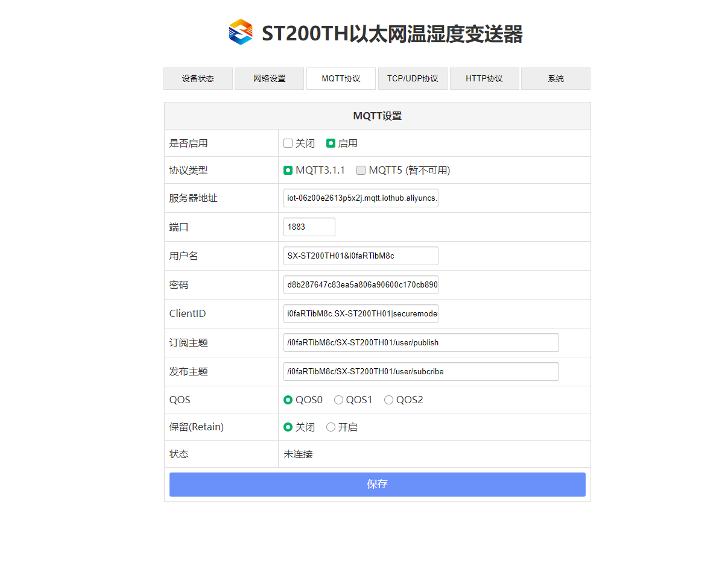Switch to the 网络设置 tab

tap(269, 79)
